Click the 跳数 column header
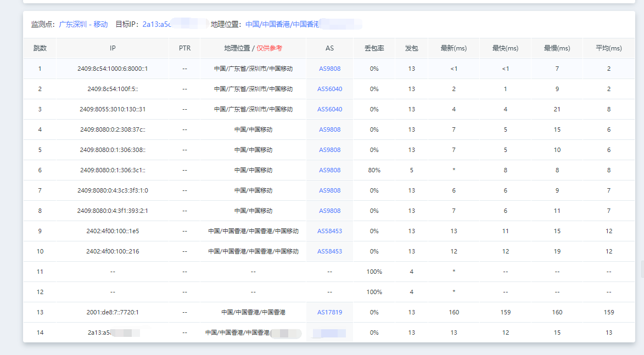 coord(40,48)
